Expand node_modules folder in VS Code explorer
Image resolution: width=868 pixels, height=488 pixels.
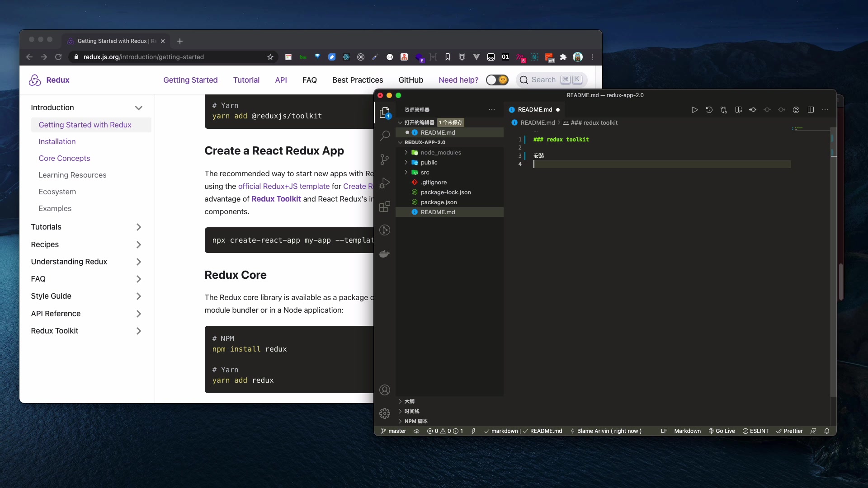coord(449,152)
